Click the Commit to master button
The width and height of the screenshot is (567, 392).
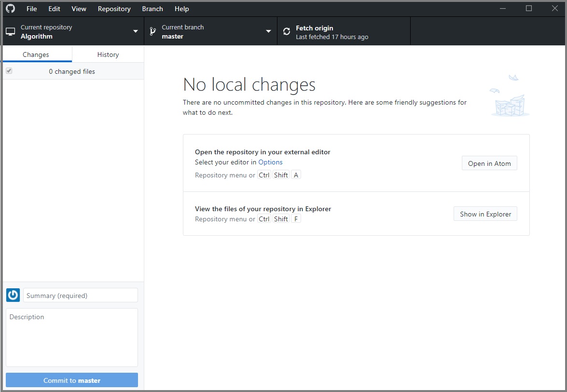[71, 380]
